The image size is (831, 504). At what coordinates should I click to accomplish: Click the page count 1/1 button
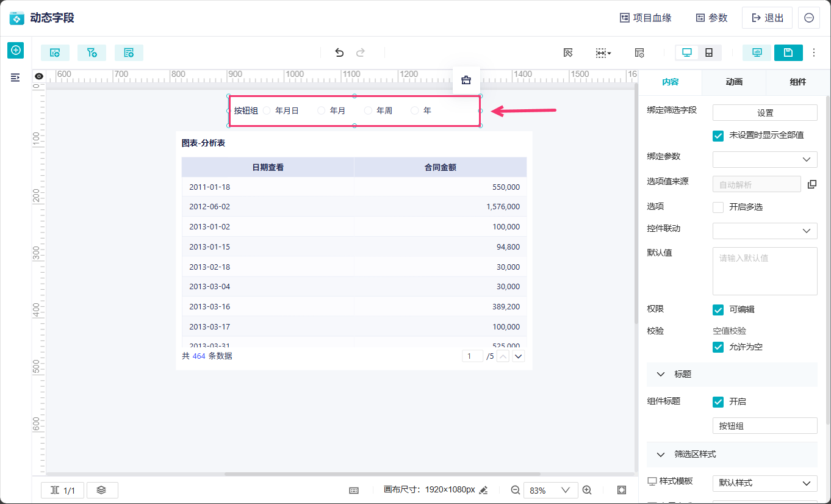(63, 490)
